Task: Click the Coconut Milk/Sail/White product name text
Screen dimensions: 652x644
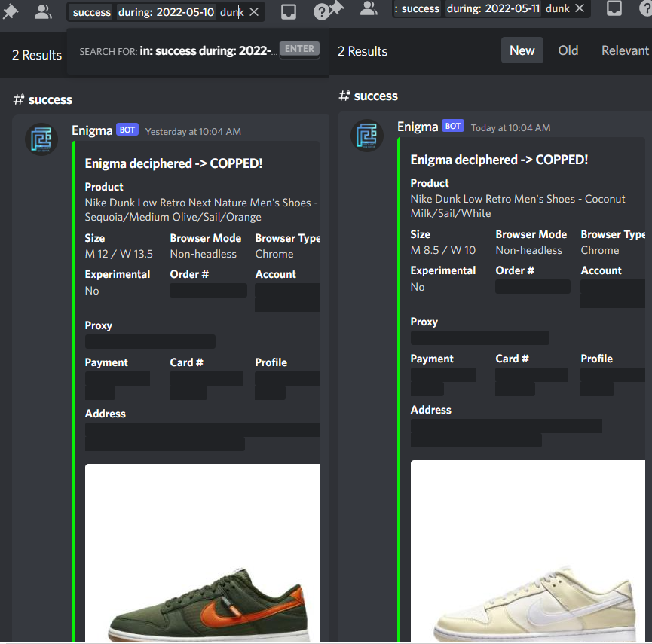Action: coord(518,206)
